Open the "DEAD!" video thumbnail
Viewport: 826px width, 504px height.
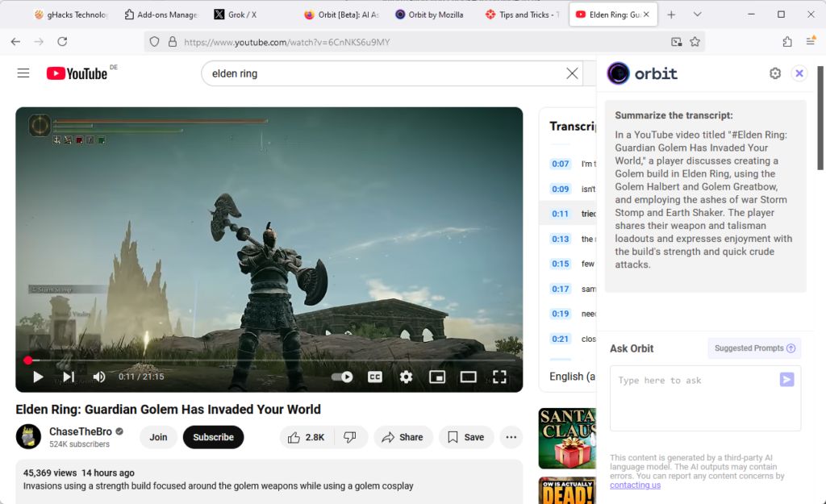(x=567, y=490)
